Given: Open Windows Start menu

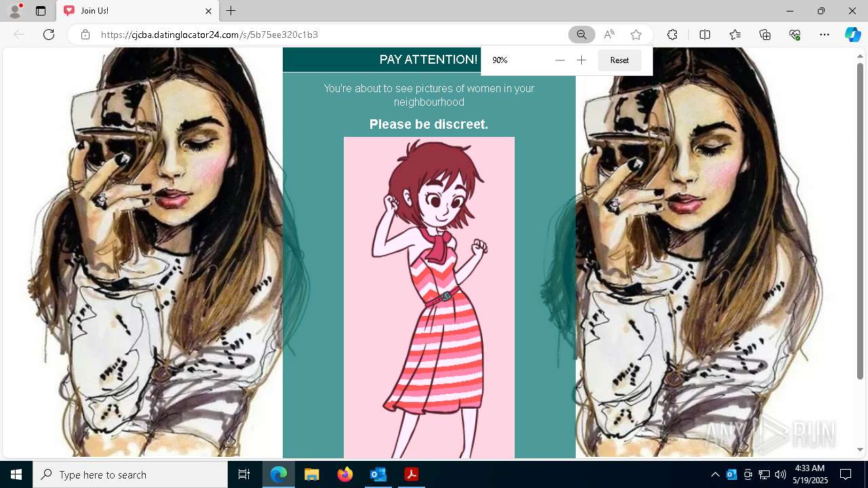Looking at the screenshot, I should [16, 474].
